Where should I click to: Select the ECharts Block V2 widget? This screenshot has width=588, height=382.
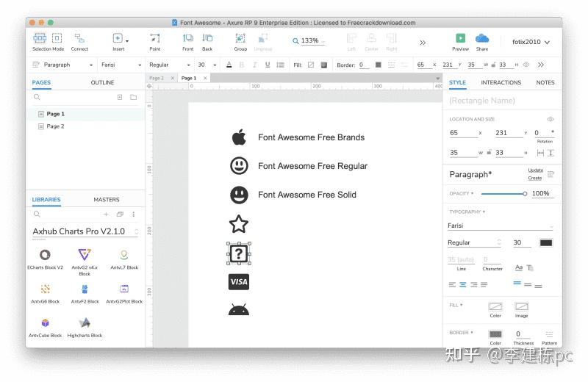click(45, 259)
